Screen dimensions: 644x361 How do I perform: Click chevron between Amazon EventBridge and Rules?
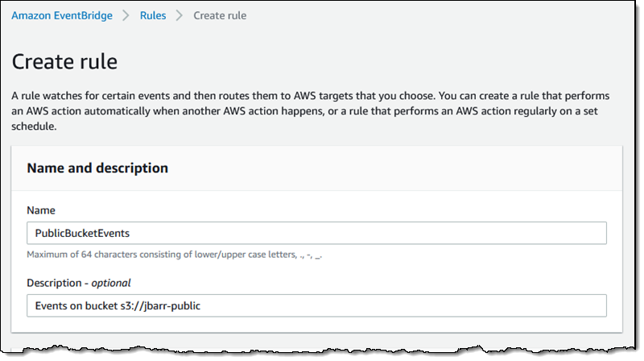pyautogui.click(x=126, y=15)
